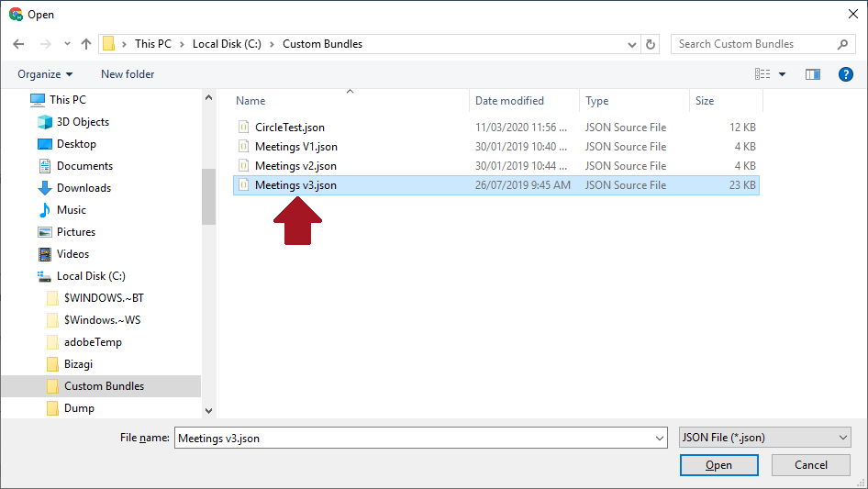The height and width of the screenshot is (489, 868).
Task: Expand the address bar history dropdown
Action: pos(631,44)
